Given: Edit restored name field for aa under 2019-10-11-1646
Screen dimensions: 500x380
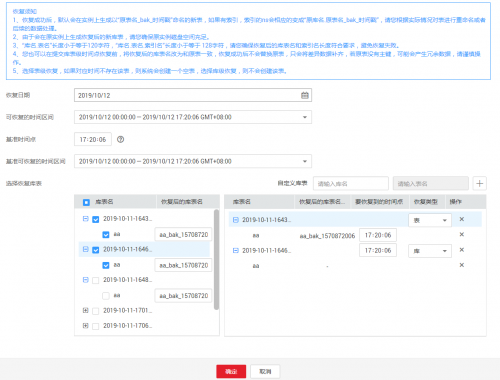Looking at the screenshot, I should coord(184,265).
